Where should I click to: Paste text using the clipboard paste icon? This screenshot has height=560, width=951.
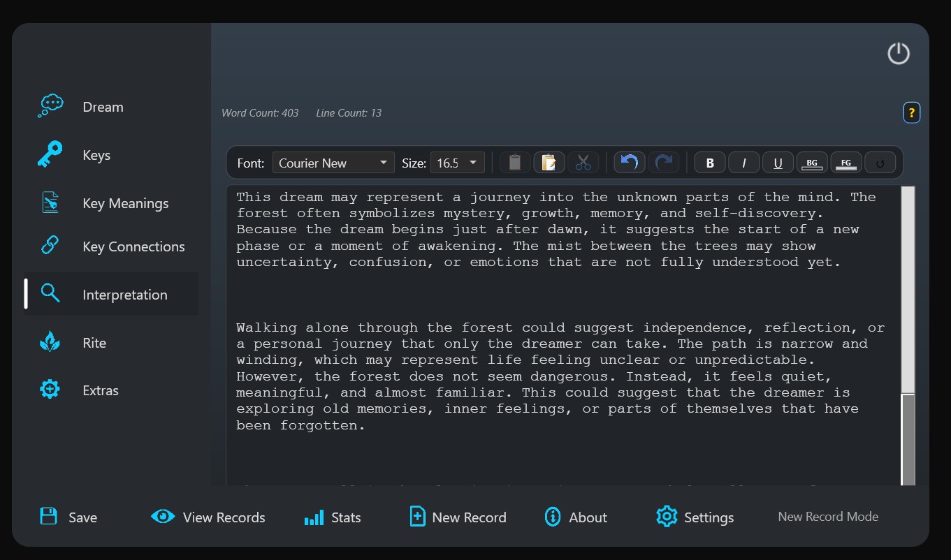[x=549, y=163]
